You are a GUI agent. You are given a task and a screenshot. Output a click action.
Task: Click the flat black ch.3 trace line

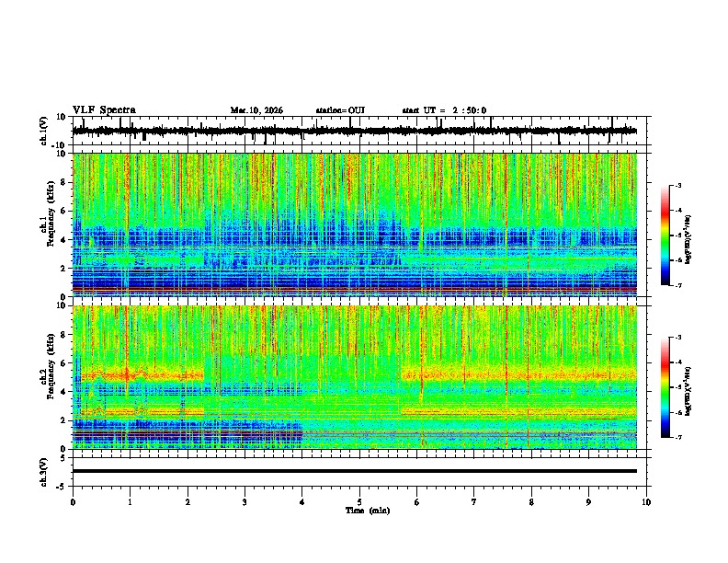pos(354,471)
